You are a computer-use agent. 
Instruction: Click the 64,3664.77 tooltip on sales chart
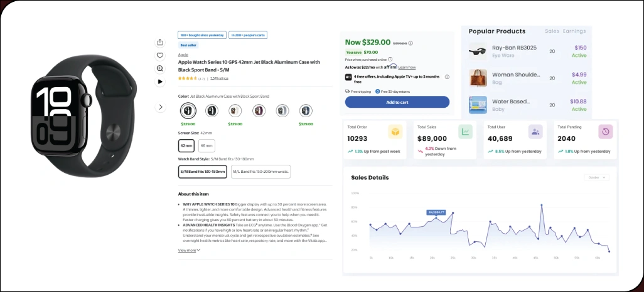(x=437, y=212)
